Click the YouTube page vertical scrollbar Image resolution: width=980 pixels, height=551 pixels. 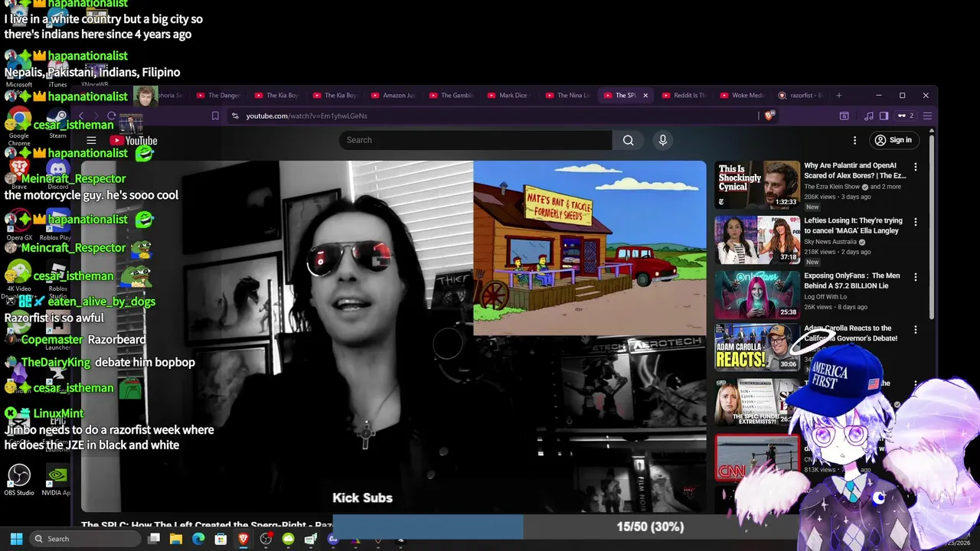pos(932,226)
